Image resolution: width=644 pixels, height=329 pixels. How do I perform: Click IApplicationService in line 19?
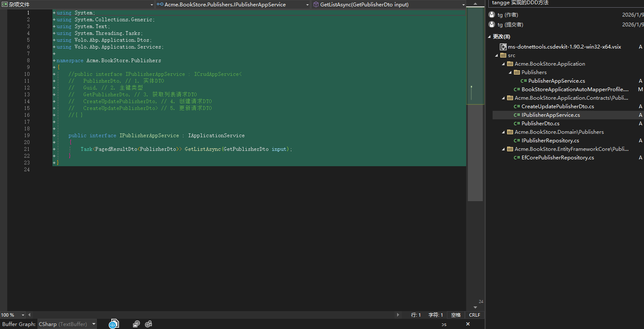pyautogui.click(x=216, y=136)
